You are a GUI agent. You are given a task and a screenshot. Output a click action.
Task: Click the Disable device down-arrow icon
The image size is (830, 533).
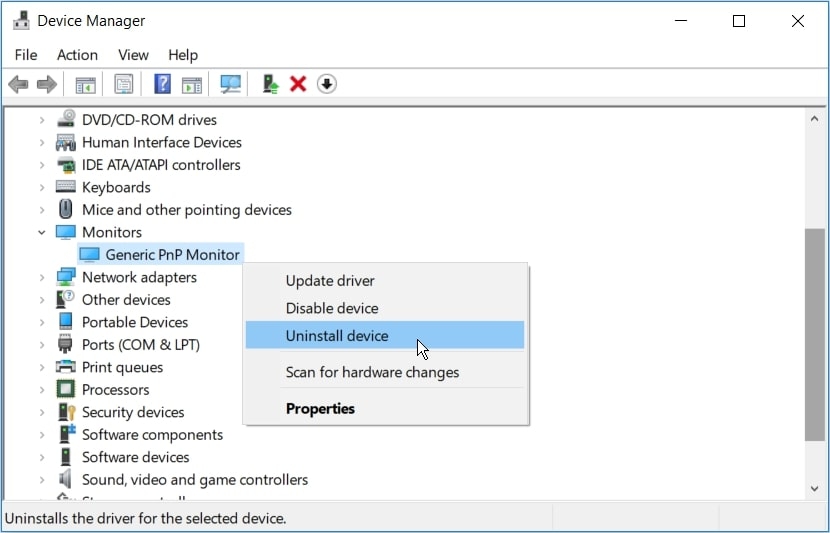point(327,84)
